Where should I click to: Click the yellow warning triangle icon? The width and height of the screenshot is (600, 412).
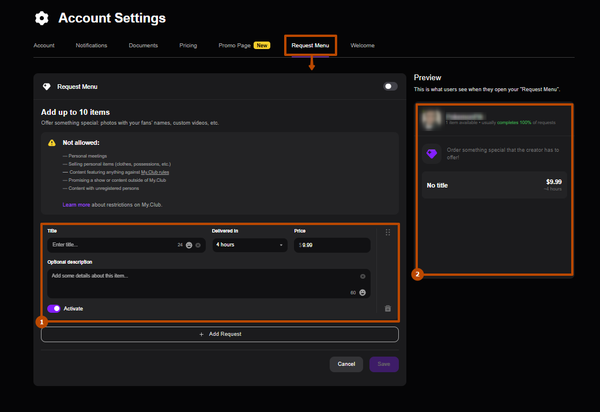coord(52,143)
